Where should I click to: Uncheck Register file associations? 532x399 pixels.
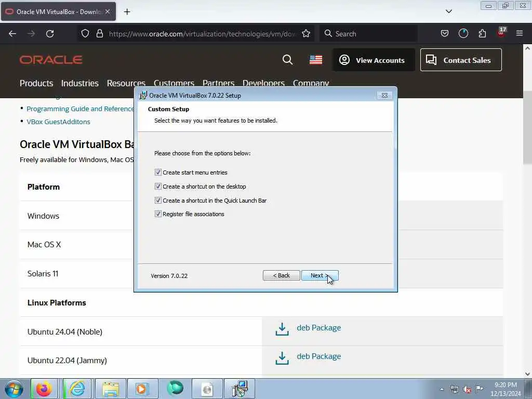(x=158, y=214)
